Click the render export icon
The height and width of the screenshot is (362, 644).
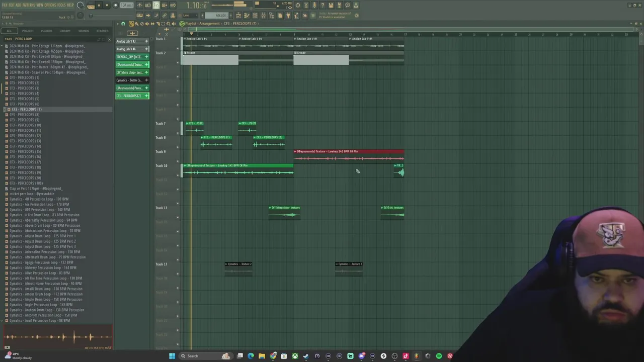pos(339,6)
